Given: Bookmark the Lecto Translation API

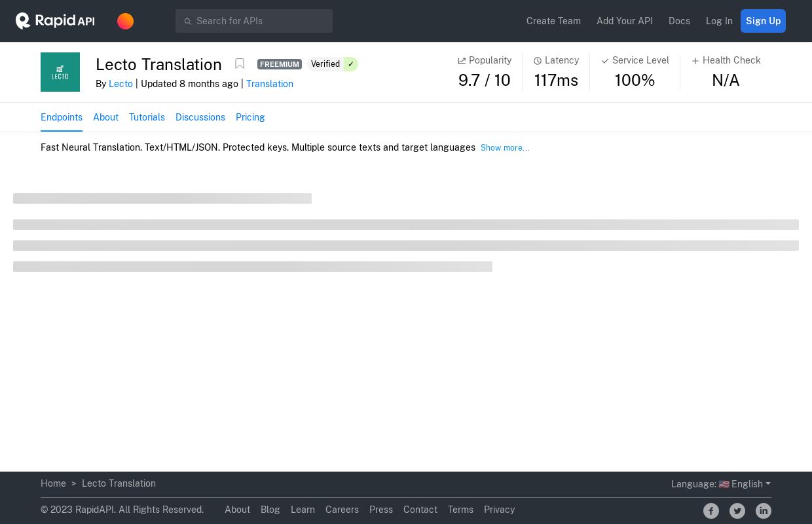Looking at the screenshot, I should coord(240,64).
